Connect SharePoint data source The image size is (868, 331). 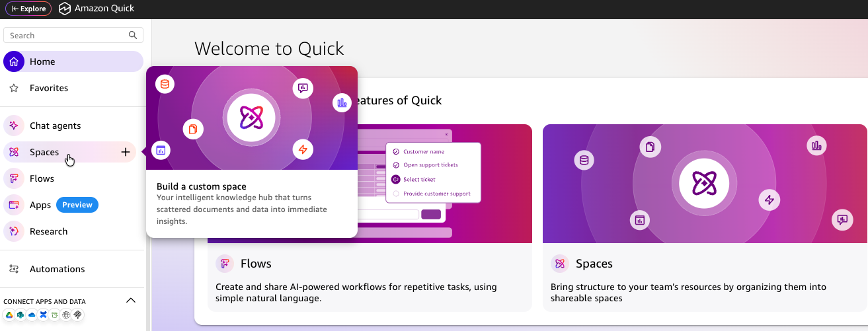click(20, 315)
